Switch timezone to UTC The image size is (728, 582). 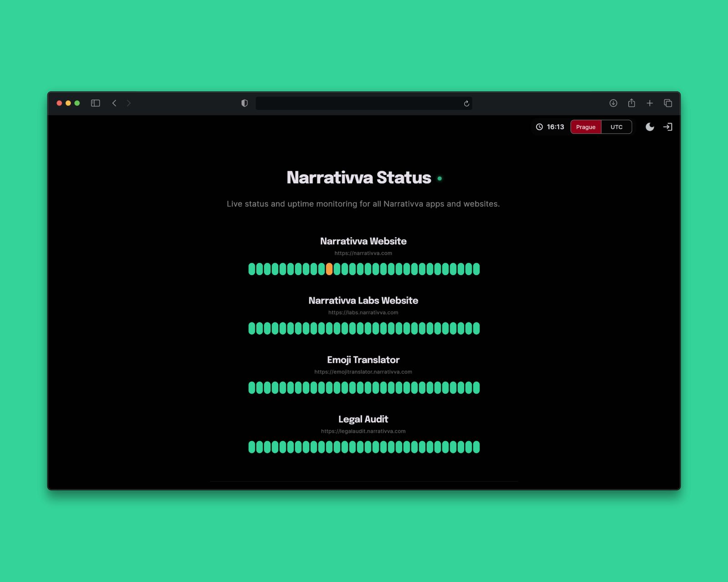coord(617,127)
